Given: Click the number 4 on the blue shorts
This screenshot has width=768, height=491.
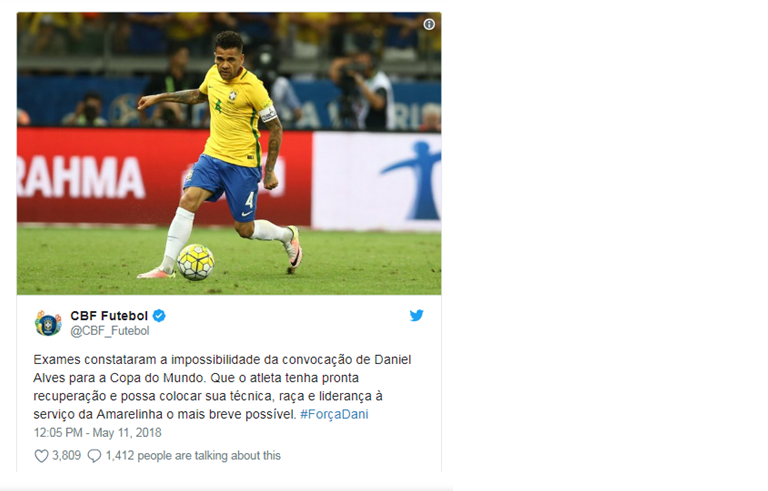Looking at the screenshot, I should pos(250,200).
